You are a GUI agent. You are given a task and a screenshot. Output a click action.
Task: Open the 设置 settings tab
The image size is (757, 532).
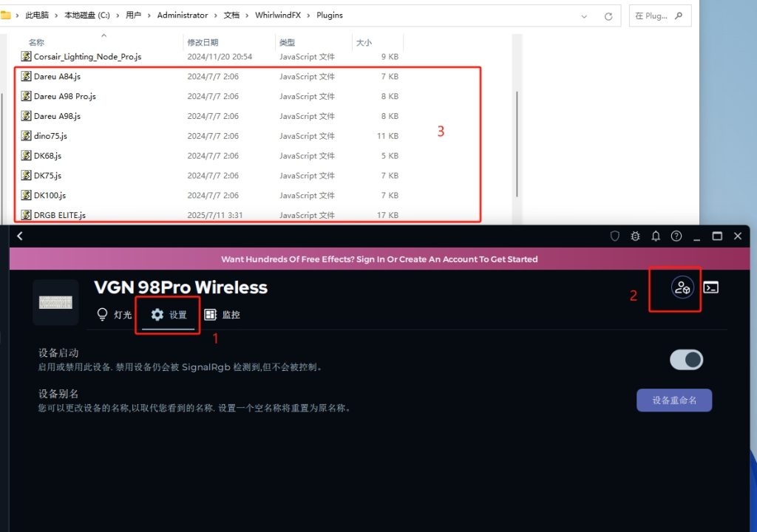169,315
